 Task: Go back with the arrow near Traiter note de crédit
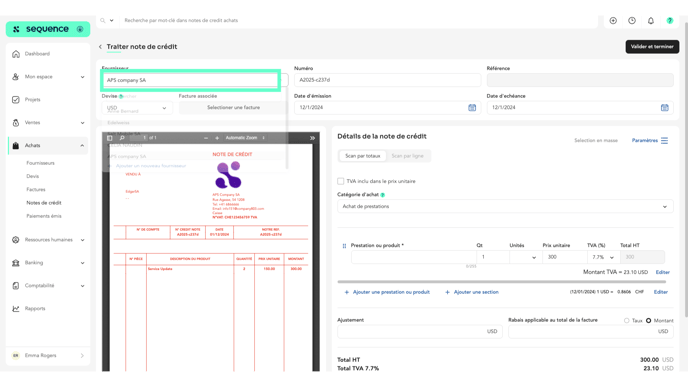coord(100,47)
